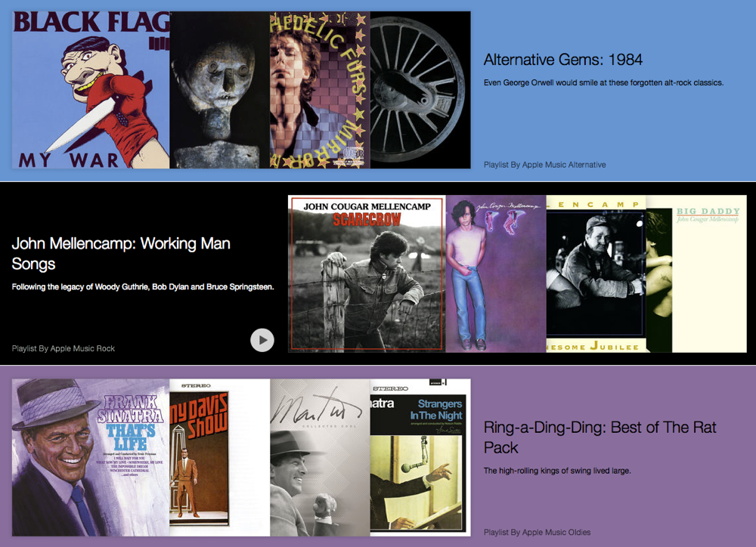
Task: Click the George Orwell alt-rock description text
Action: 603,83
